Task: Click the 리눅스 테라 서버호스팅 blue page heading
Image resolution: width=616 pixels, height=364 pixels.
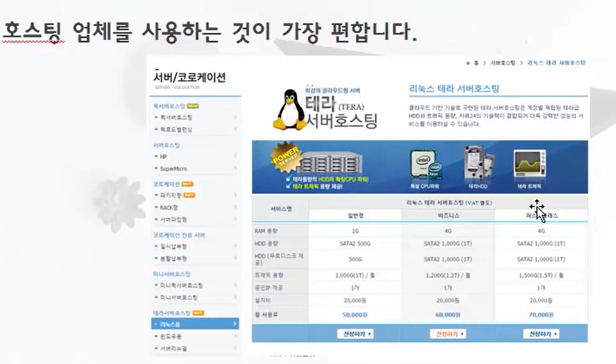Action: pos(454,89)
